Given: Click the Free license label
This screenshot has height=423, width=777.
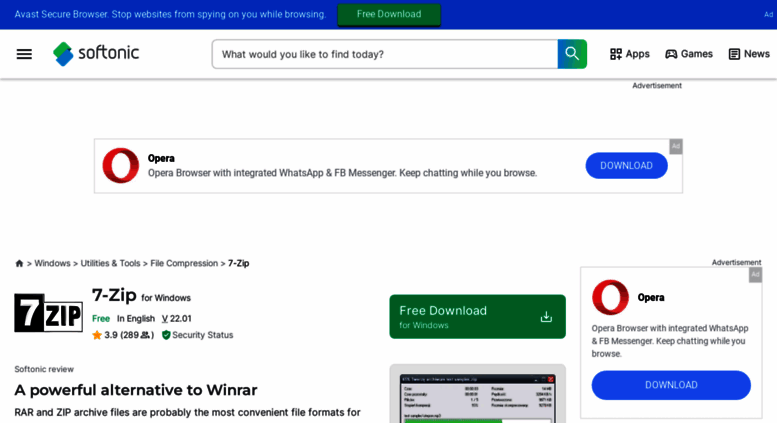Looking at the screenshot, I should pyautogui.click(x=101, y=318).
